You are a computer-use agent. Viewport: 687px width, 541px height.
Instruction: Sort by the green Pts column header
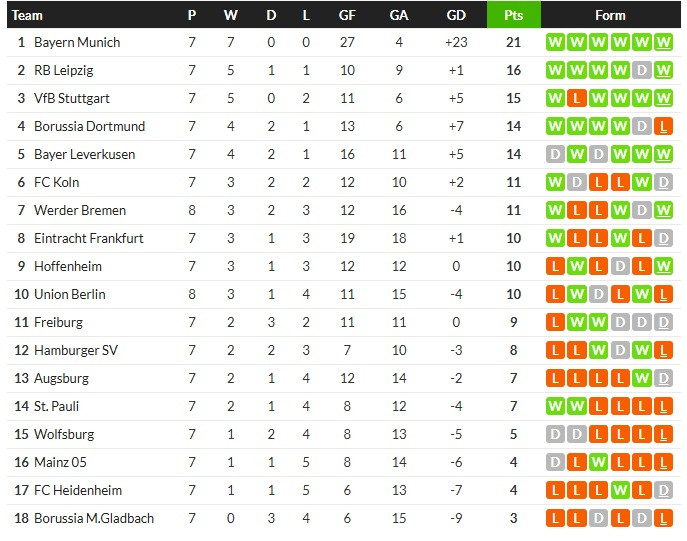513,15
